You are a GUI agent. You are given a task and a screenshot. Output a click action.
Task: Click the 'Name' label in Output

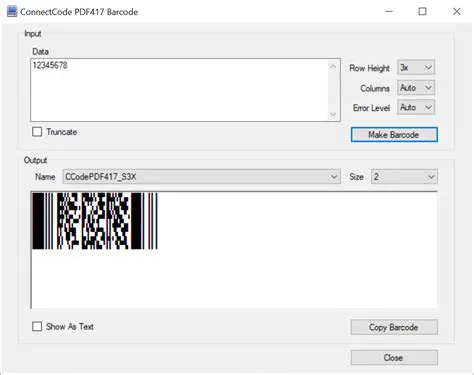pos(45,177)
